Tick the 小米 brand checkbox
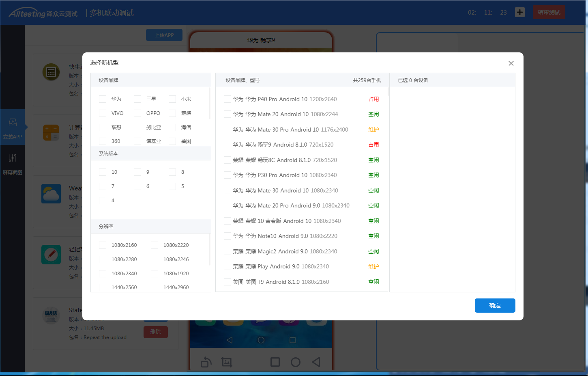The height and width of the screenshot is (376, 588). point(172,99)
